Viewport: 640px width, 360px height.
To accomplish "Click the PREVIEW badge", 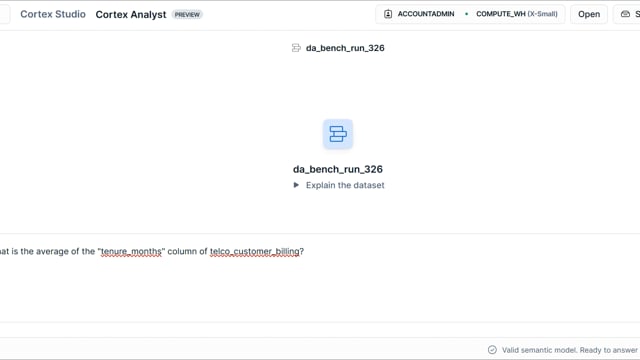I will pyautogui.click(x=187, y=15).
